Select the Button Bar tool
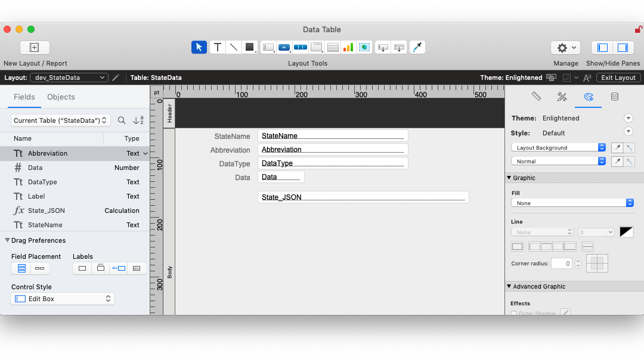 tap(300, 47)
